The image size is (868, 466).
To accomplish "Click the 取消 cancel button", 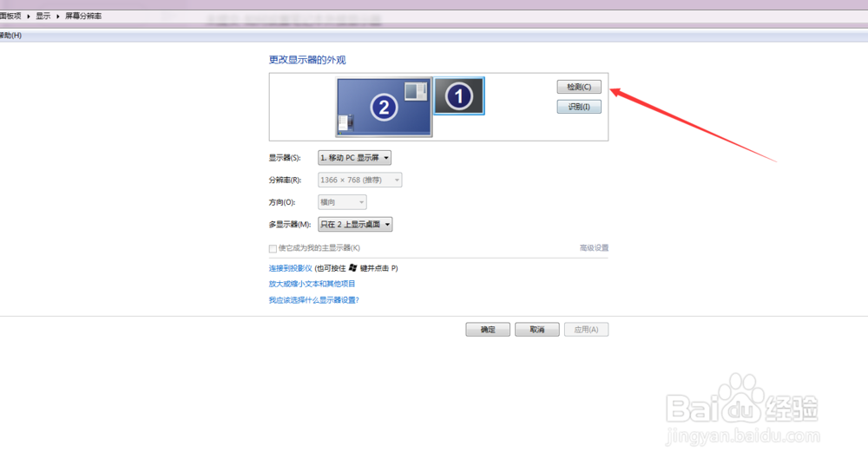I will point(537,329).
